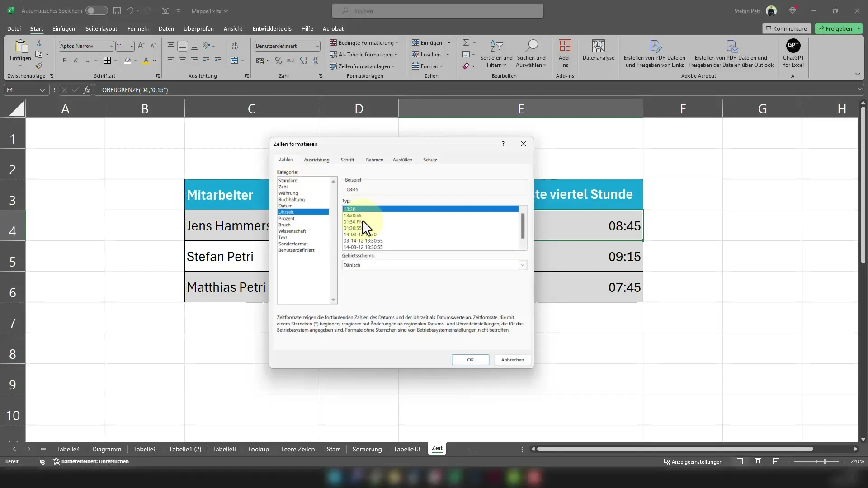This screenshot has height=488, width=868.
Task: Click the cut scissors icon
Action: point(39,43)
